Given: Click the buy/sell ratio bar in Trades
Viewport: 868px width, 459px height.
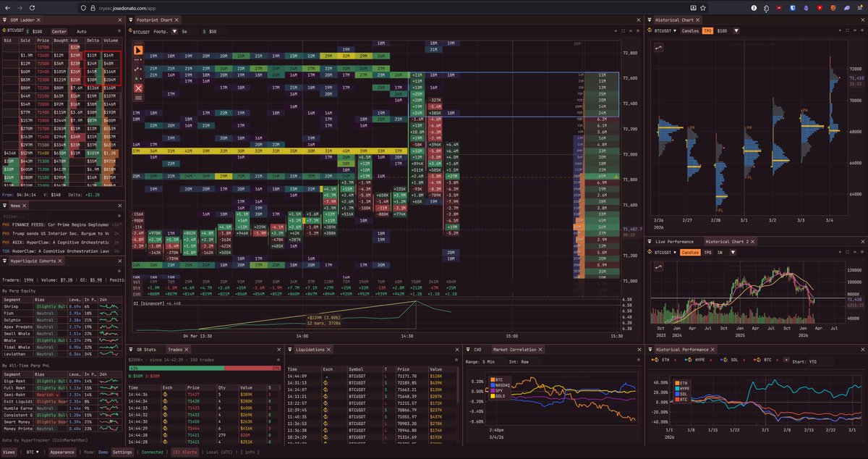Looking at the screenshot, I should [x=205, y=368].
